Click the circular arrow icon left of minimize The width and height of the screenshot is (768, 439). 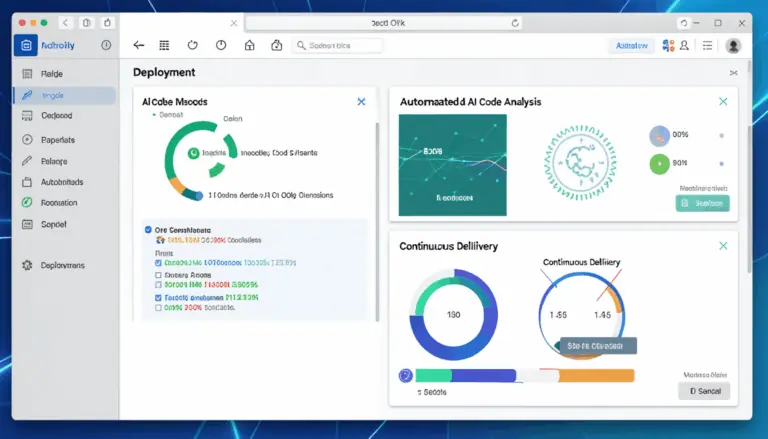click(x=683, y=23)
